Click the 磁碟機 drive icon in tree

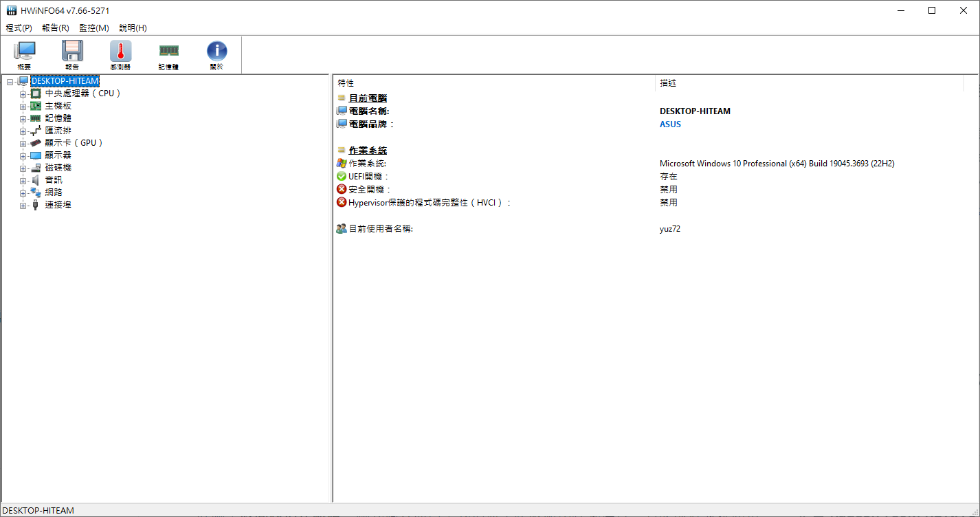point(36,168)
